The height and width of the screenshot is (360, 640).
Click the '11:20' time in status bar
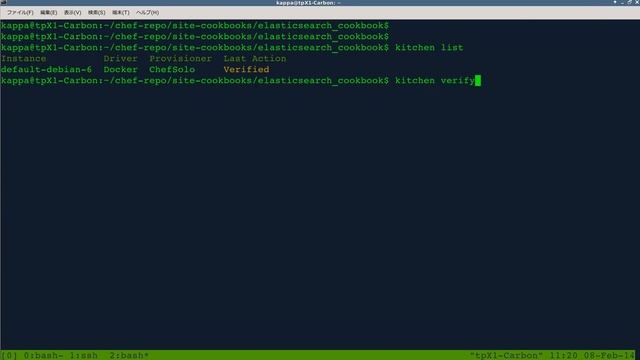click(x=563, y=355)
